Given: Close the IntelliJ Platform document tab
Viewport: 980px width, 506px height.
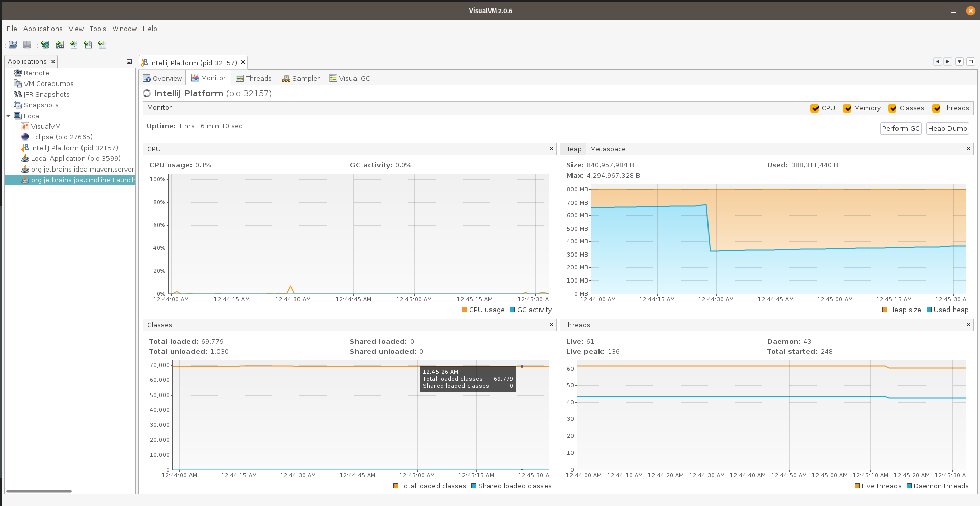Looking at the screenshot, I should [243, 62].
